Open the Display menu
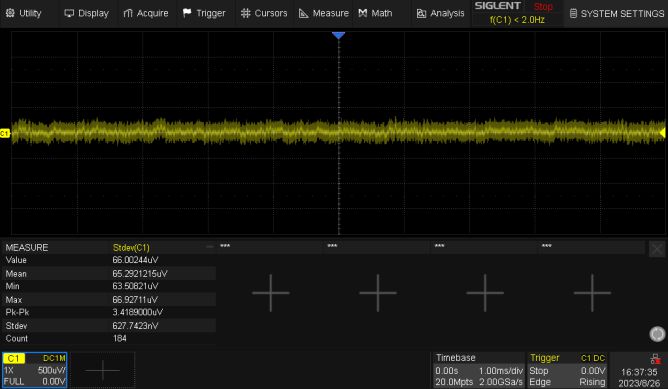The width and height of the screenshot is (668, 389). pyautogui.click(x=86, y=13)
